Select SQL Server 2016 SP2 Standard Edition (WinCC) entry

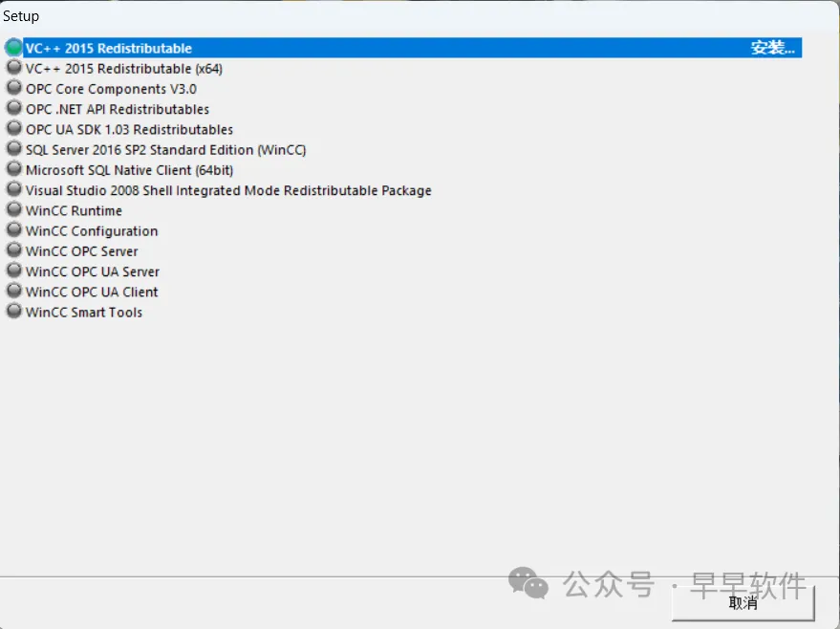tap(165, 150)
